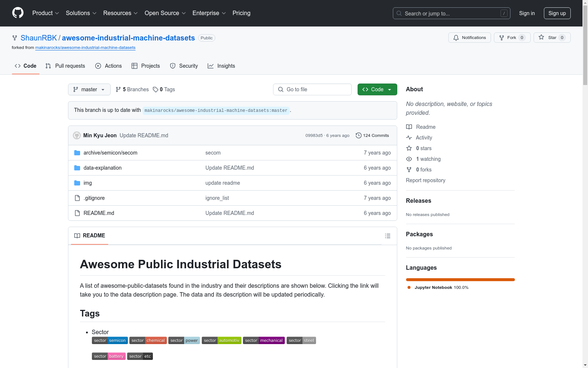
Task: Click the star icon in the Star button
Action: [x=541, y=37]
